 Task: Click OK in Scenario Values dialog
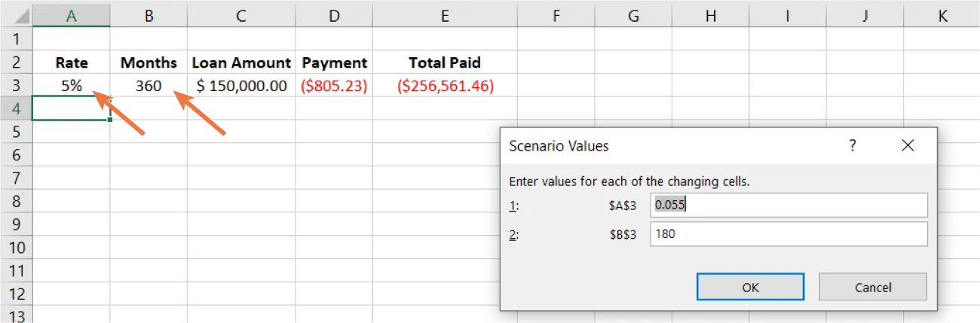pos(750,287)
